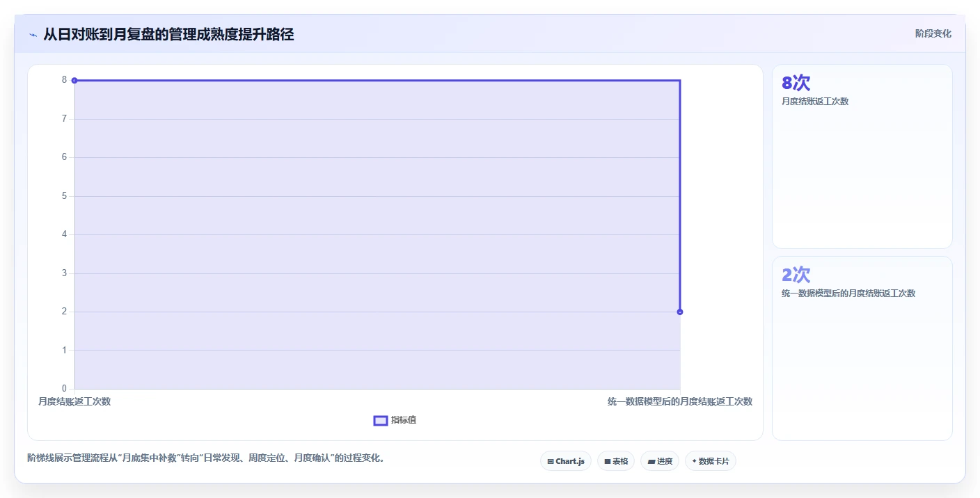Viewport: 980px width, 498px height.
Task: Select the 数据卡片 tag pill
Action: click(711, 461)
